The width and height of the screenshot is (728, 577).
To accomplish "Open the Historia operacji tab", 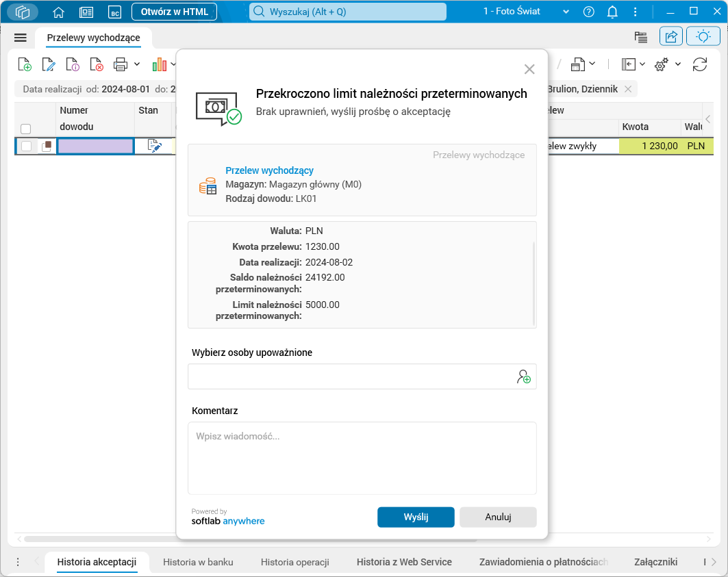I will pyautogui.click(x=295, y=562).
